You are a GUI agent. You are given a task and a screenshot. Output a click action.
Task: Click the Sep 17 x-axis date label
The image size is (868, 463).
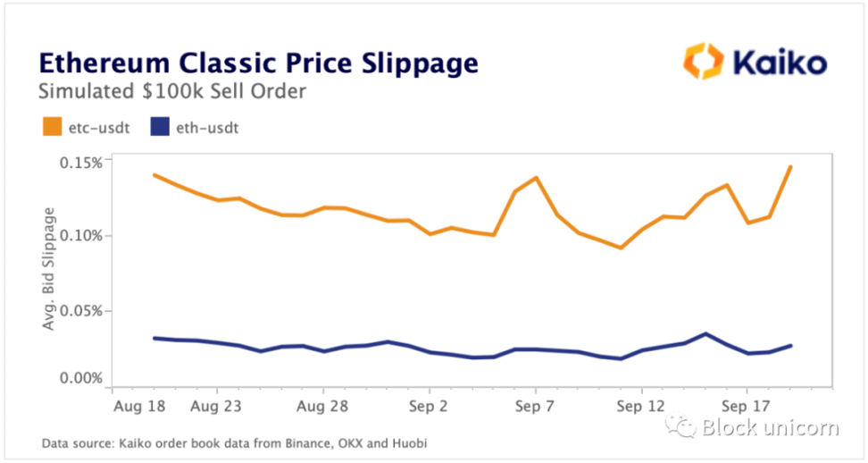(x=747, y=405)
